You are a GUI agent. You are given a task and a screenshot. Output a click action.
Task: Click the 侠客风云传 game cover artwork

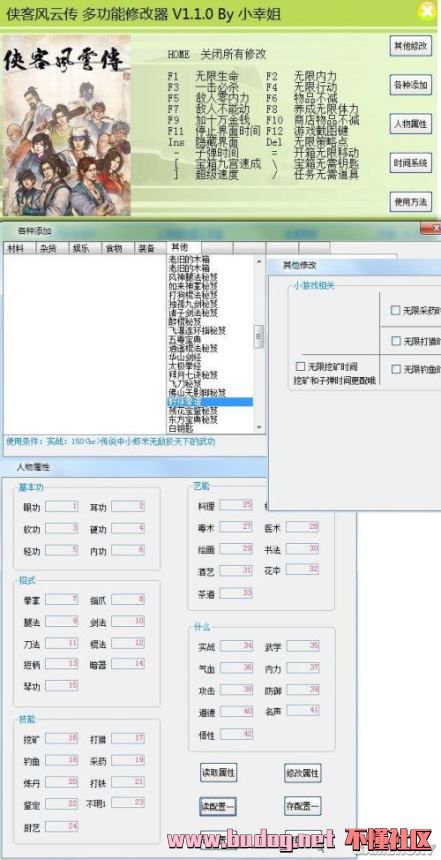pyautogui.click(x=67, y=126)
